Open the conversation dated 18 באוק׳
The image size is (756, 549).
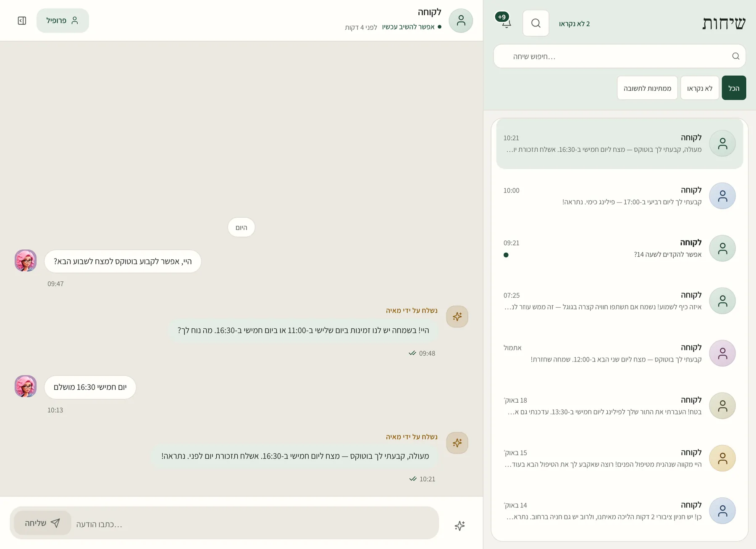[619, 406]
